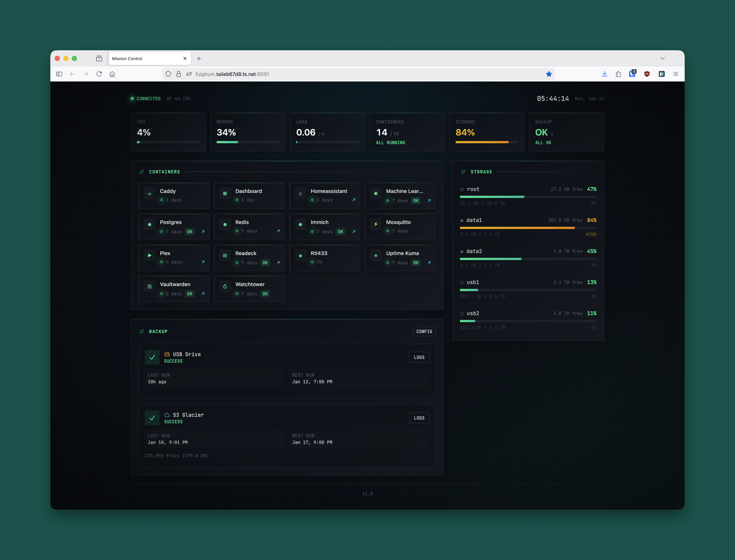Open a new browser tab with the plus button
Image resolution: width=735 pixels, height=560 pixels.
point(199,58)
